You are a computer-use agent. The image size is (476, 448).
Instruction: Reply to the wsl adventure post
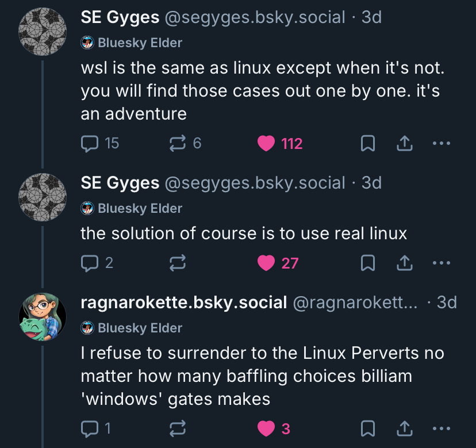click(90, 143)
